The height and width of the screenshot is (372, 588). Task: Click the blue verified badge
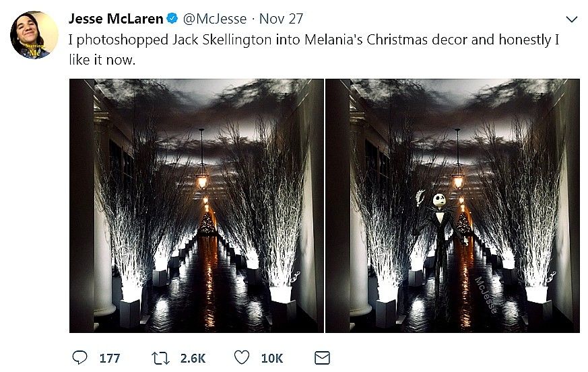(x=172, y=19)
